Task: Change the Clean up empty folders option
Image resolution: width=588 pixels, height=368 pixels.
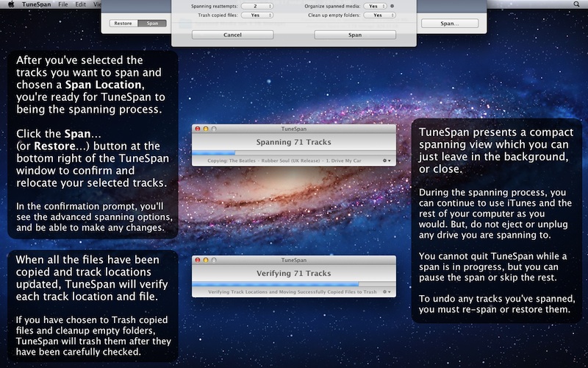Action: pyautogui.click(x=379, y=15)
